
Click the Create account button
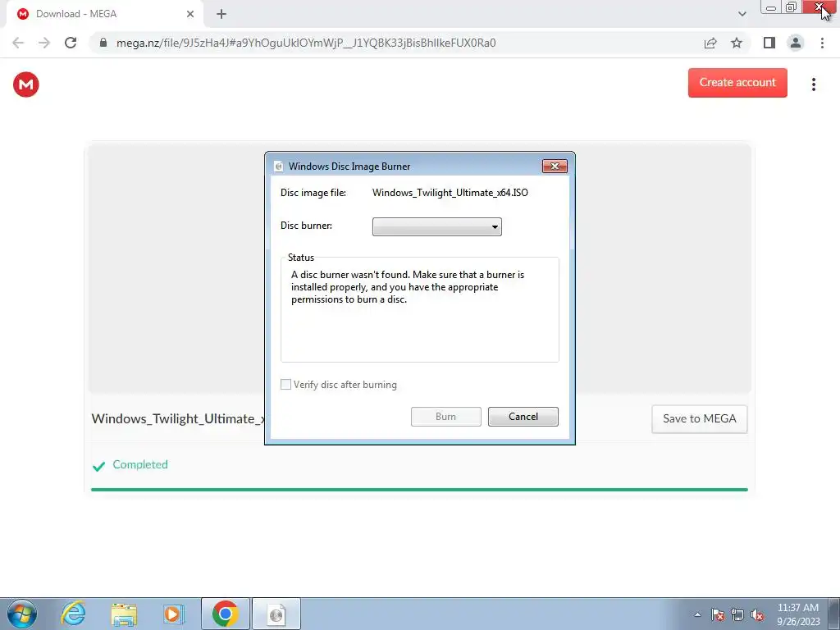pos(737,83)
